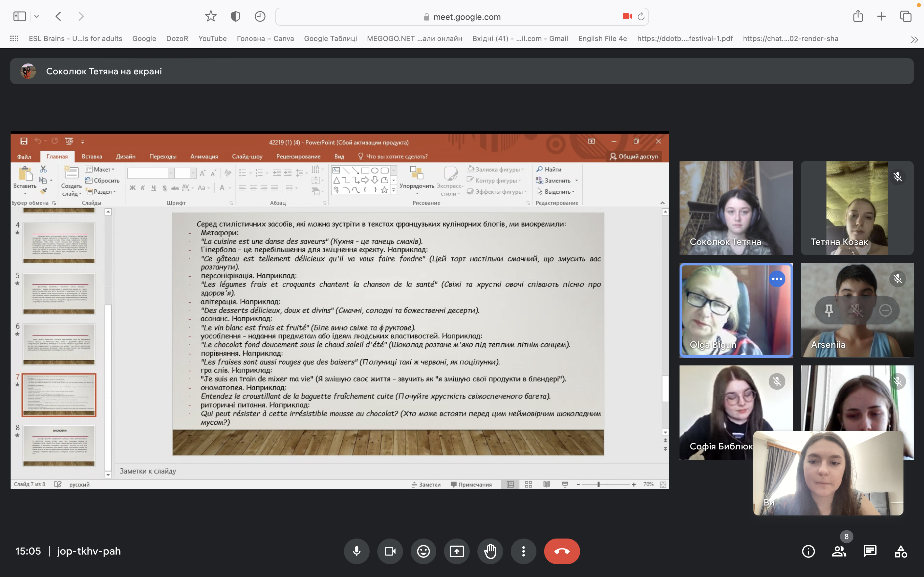Open the English File 4e bookmark
Image resolution: width=924 pixels, height=577 pixels.
[x=602, y=38]
